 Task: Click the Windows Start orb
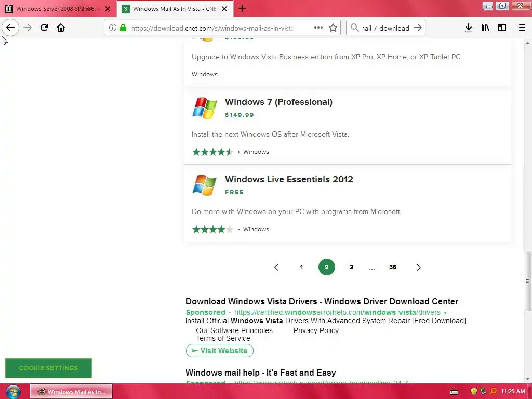tap(13, 392)
